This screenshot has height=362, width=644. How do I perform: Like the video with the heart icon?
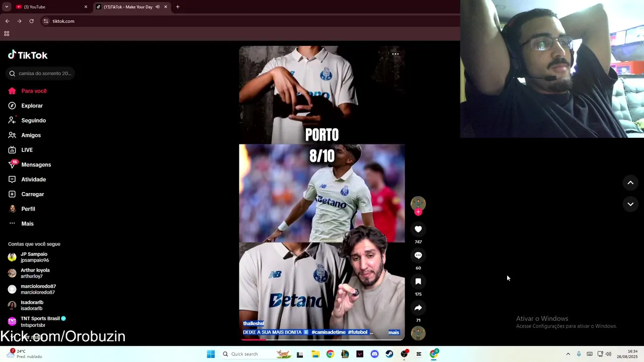[x=418, y=229]
